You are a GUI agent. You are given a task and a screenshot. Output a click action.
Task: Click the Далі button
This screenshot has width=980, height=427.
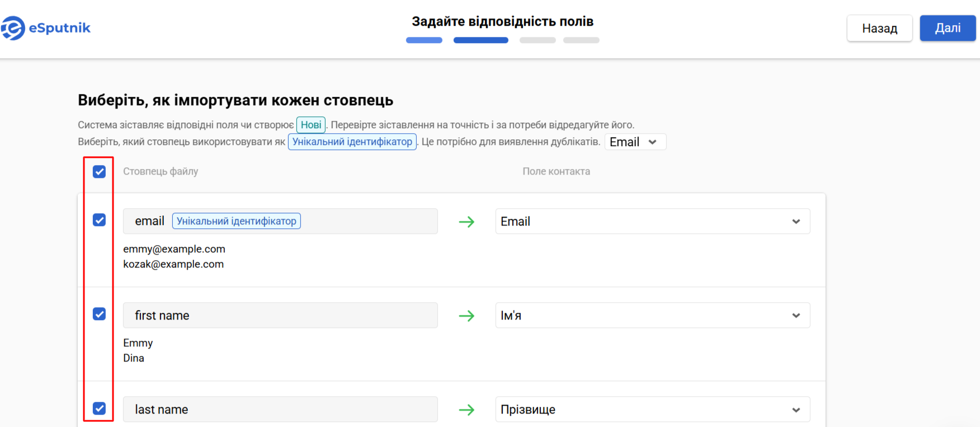click(948, 28)
